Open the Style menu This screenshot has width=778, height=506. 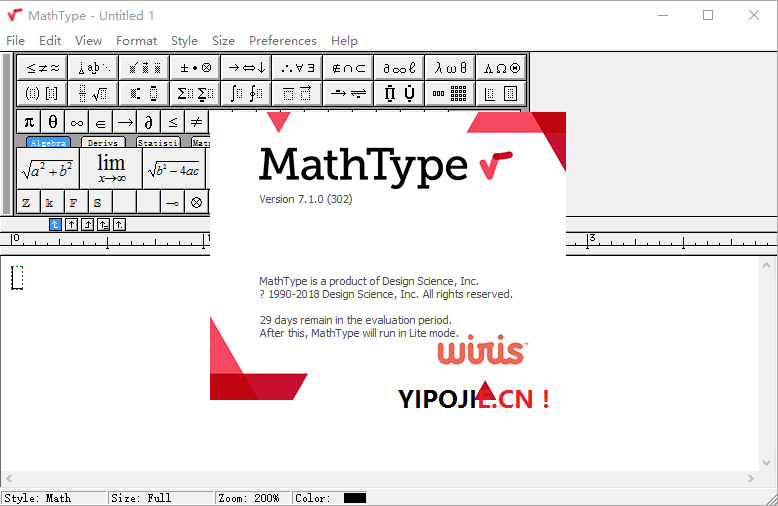coord(185,41)
